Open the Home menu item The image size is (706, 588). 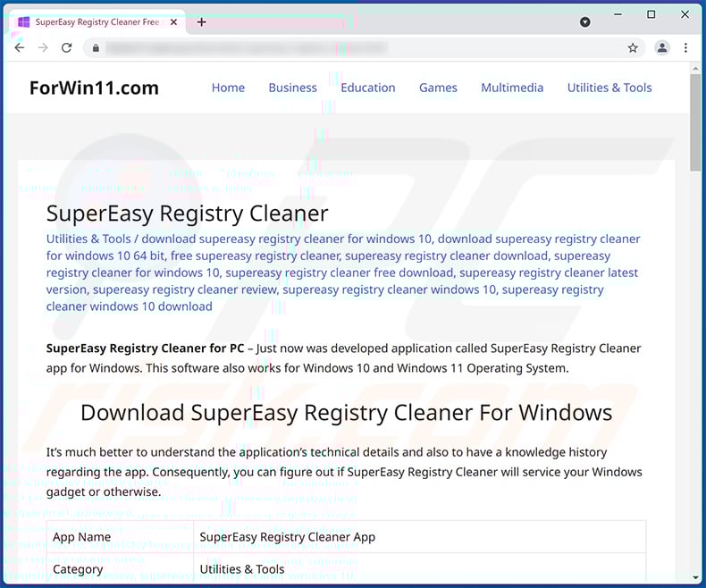coord(228,88)
